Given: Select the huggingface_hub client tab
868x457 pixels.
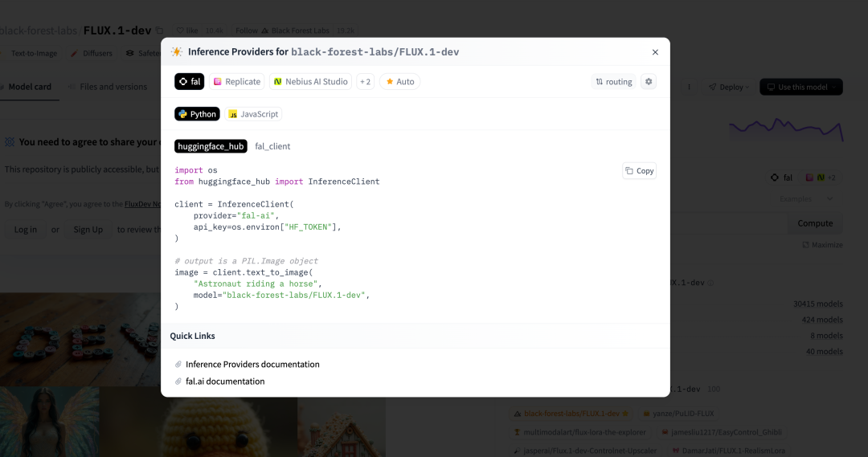Looking at the screenshot, I should coord(211,146).
